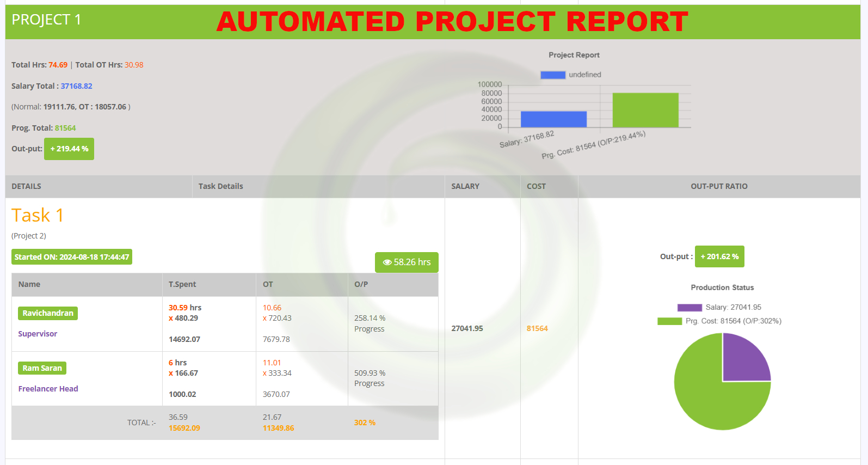
Task: Click the purple slice of pie chart
Action: click(x=743, y=360)
